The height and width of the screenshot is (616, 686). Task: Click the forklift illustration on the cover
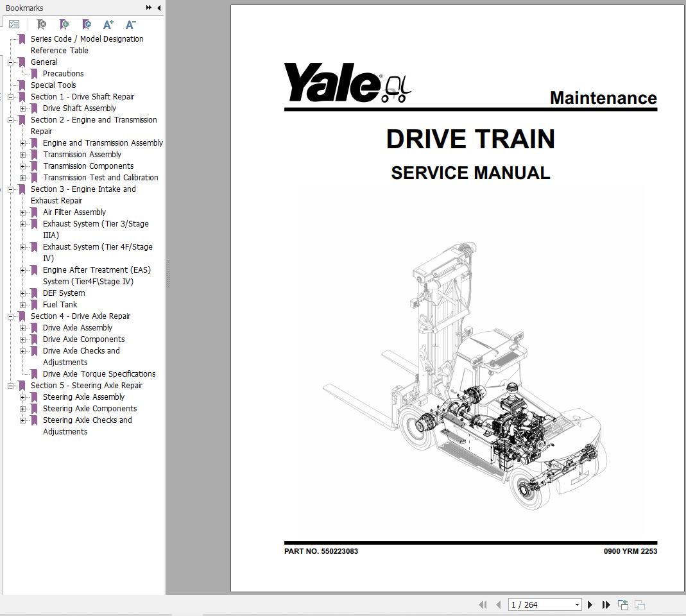[x=465, y=376]
